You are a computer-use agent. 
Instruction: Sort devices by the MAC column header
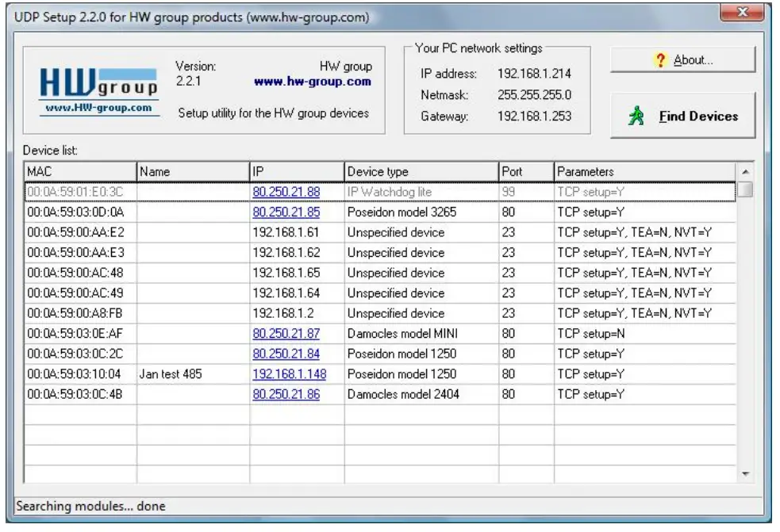click(x=75, y=171)
